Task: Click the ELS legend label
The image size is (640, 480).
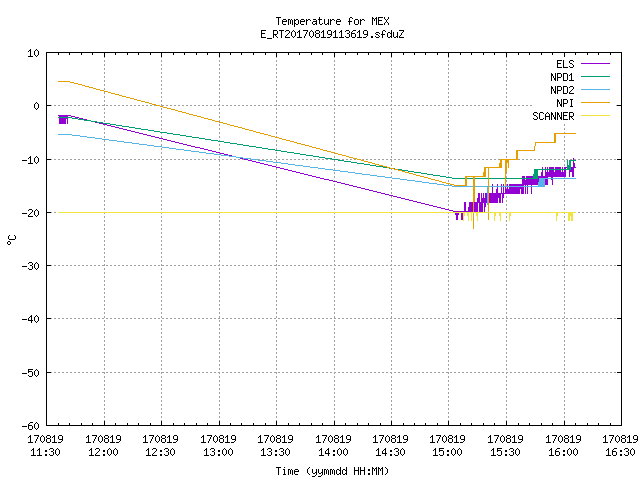Action: pos(565,64)
